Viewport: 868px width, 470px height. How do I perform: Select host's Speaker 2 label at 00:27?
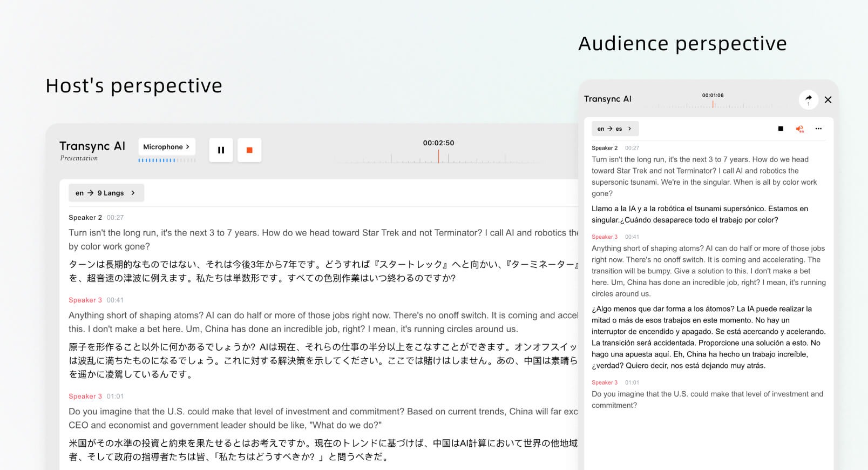coord(85,218)
